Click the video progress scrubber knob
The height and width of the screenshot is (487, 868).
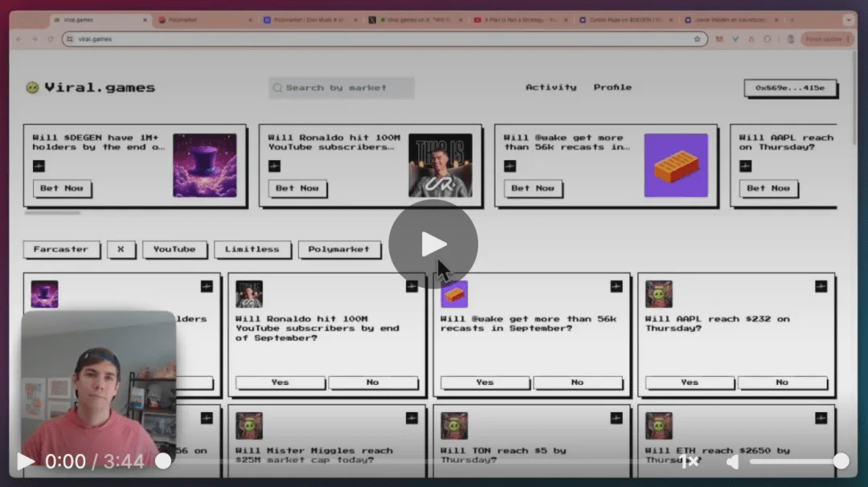(162, 461)
